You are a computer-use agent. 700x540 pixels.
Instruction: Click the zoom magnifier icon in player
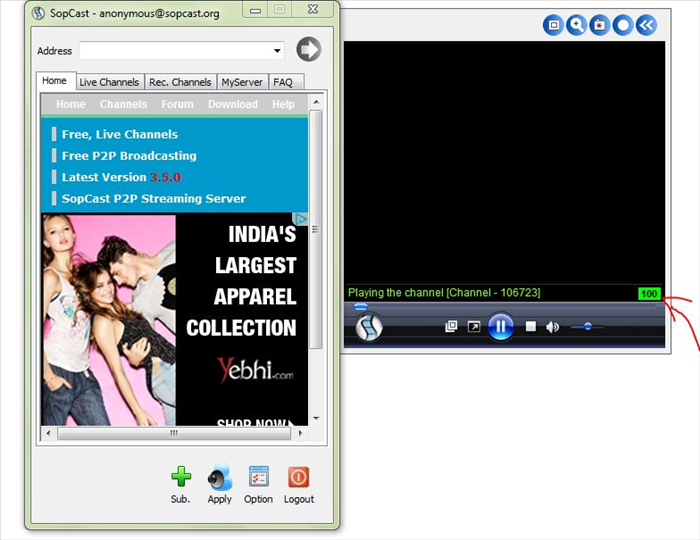click(x=577, y=25)
